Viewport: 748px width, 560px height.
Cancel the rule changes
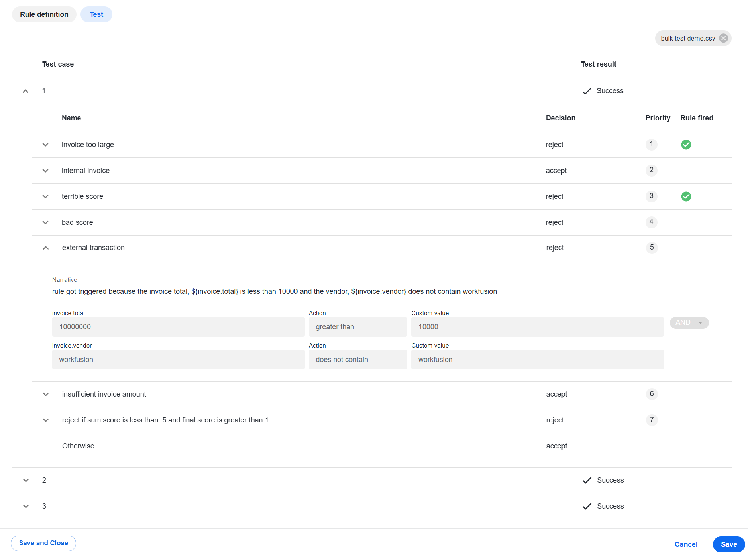pos(686,544)
